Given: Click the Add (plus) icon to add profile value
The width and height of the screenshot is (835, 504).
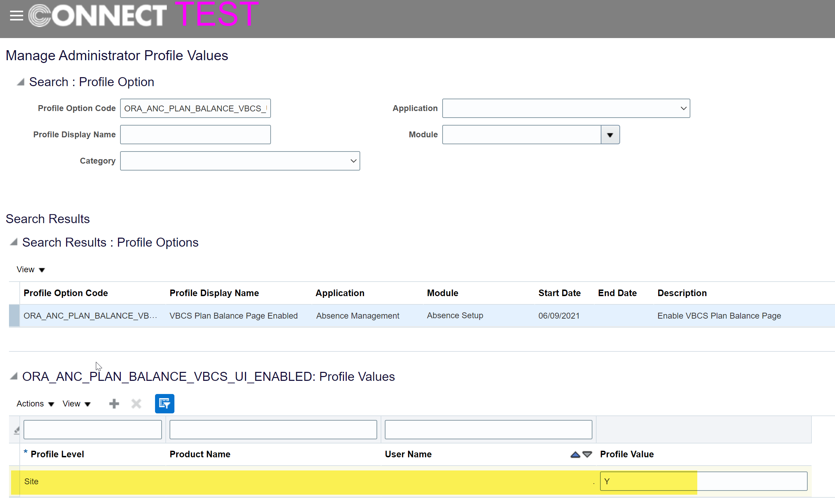Looking at the screenshot, I should coord(114,403).
